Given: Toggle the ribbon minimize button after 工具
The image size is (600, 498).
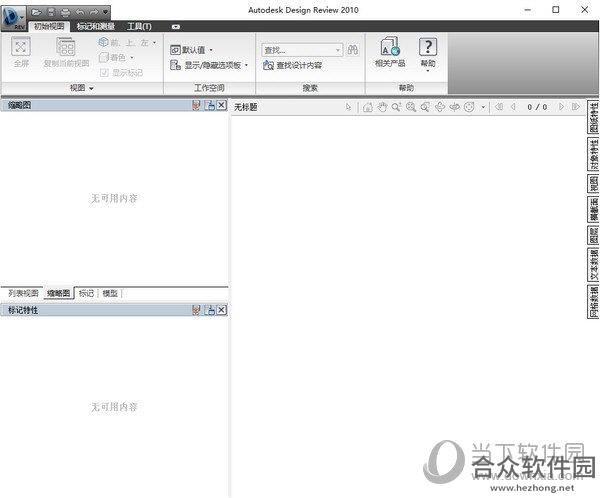Looking at the screenshot, I should coord(176,27).
